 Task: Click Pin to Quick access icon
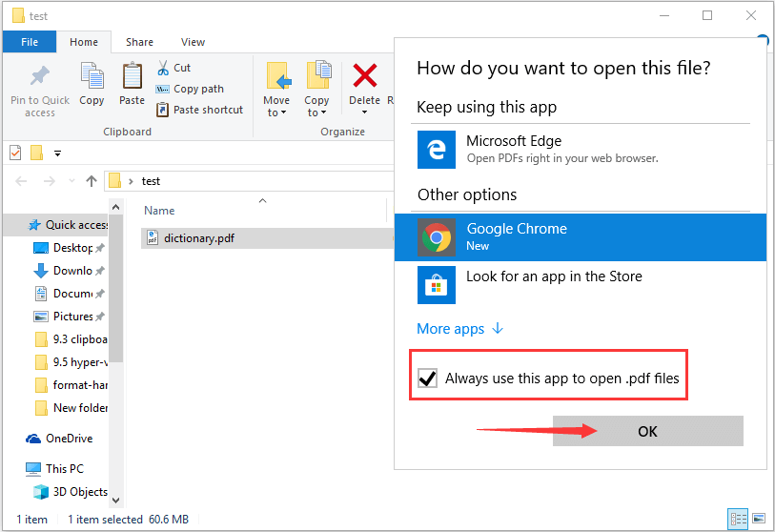click(x=40, y=76)
